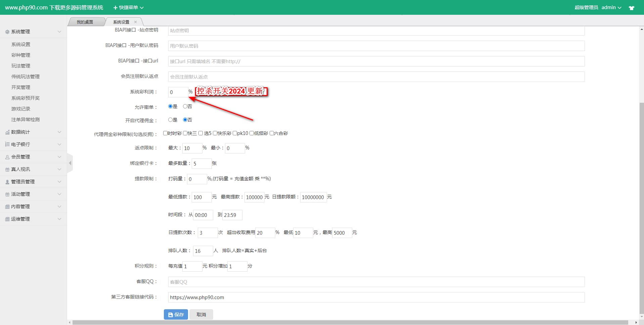The width and height of the screenshot is (644, 325).
Task: Collapse sidebar using the left arrow handle
Action: click(70, 163)
